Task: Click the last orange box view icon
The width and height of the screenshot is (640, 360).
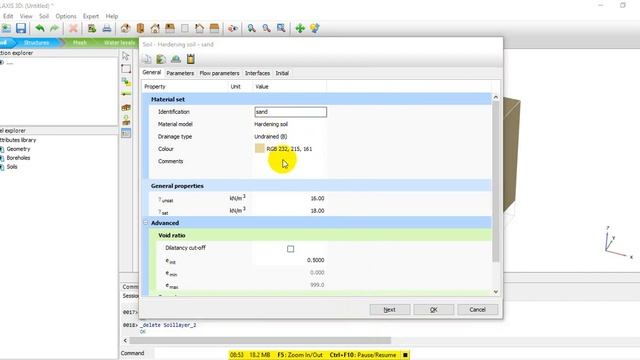Action: pyautogui.click(x=214, y=28)
